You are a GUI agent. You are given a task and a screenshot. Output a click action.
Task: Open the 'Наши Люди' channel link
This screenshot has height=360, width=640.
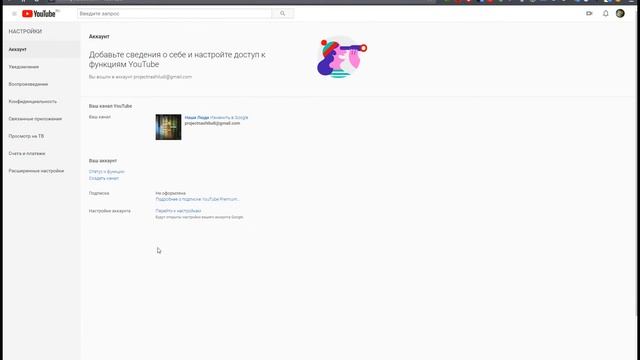[197, 118]
